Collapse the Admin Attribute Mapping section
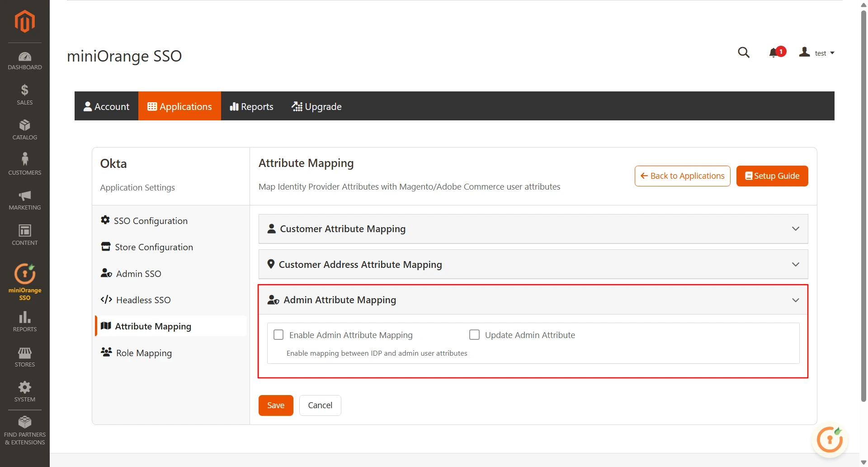 pyautogui.click(x=795, y=300)
